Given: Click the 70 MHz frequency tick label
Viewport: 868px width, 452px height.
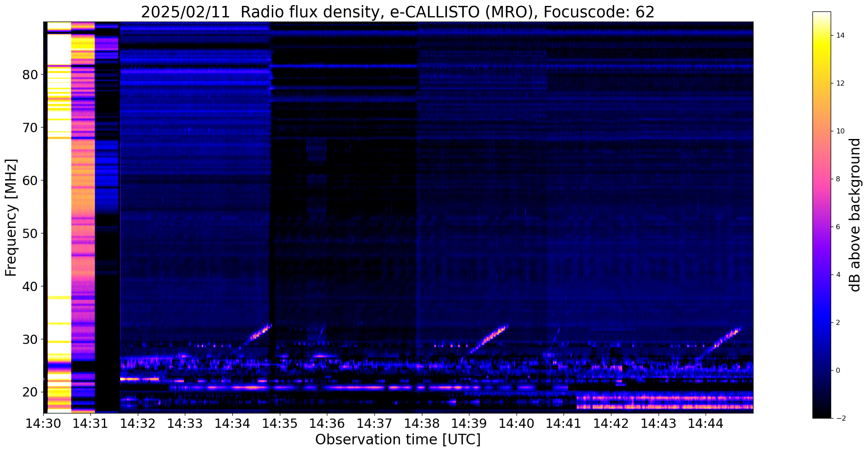Looking at the screenshot, I should pos(30,128).
